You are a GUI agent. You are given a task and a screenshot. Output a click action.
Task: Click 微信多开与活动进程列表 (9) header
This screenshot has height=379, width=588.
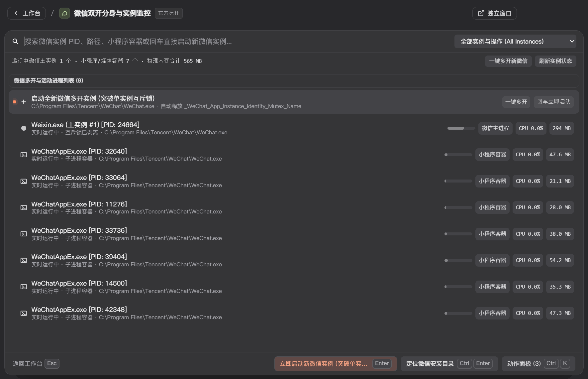point(294,81)
